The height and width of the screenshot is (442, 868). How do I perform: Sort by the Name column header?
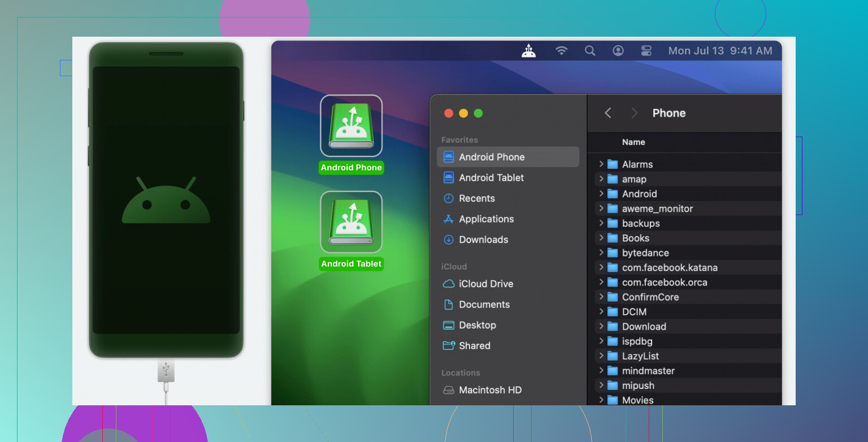(x=633, y=142)
